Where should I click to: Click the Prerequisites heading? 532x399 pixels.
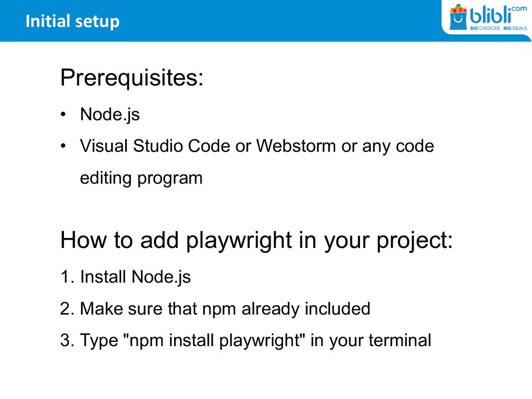point(131,78)
